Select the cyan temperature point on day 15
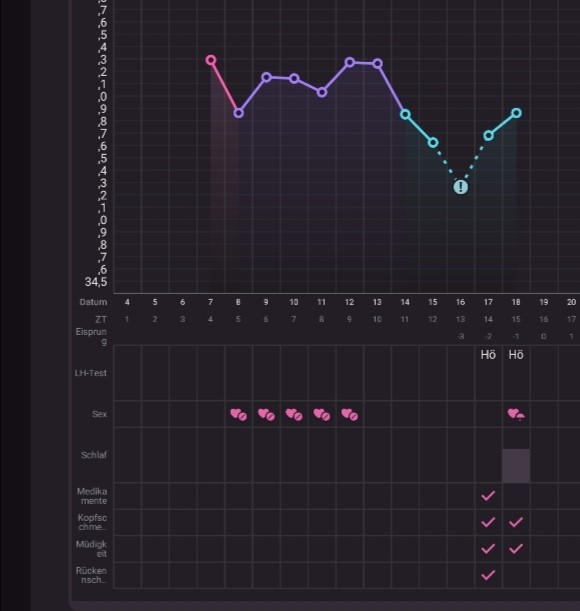The height and width of the screenshot is (611, 580). click(x=433, y=143)
